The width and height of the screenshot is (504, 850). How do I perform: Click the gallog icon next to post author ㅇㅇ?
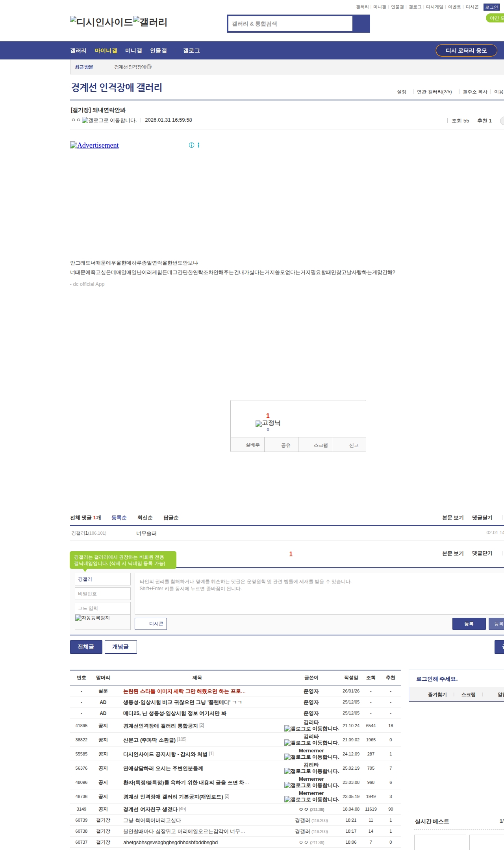pos(109,120)
